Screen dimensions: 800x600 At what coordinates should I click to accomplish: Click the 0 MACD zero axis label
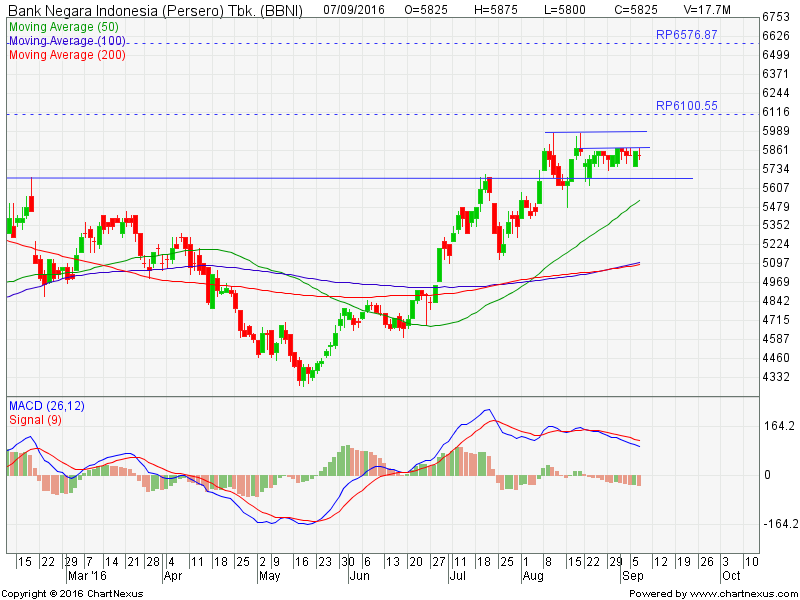tap(767, 475)
